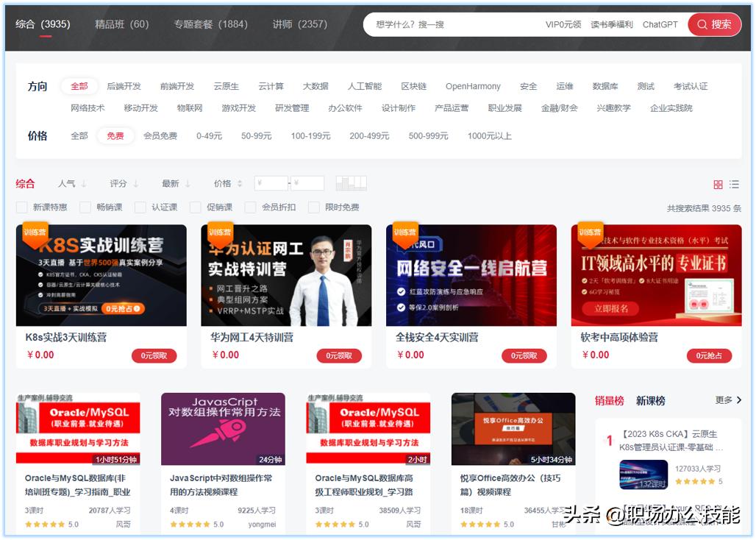Click the sort arrow beside 评分
This screenshot has height=540, width=756.
click(136, 184)
